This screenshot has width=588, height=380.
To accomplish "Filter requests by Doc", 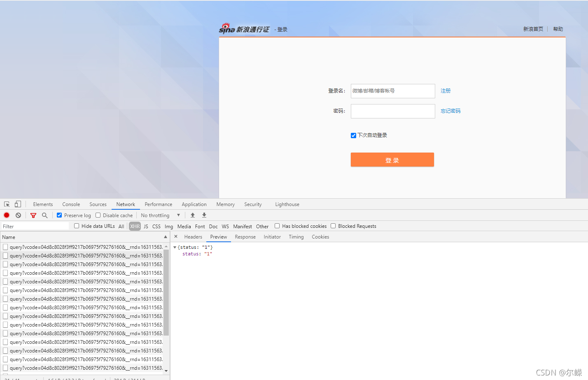I will click(x=213, y=226).
